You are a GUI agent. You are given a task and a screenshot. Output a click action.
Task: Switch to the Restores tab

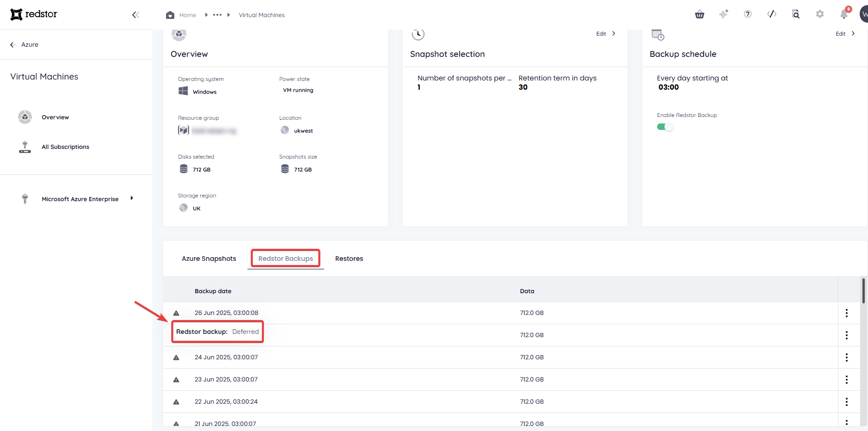349,259
